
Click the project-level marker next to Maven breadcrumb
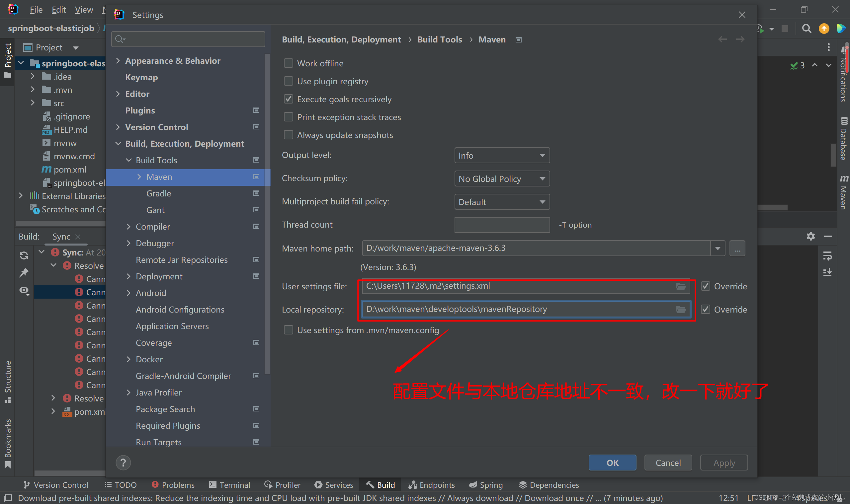[x=518, y=40]
